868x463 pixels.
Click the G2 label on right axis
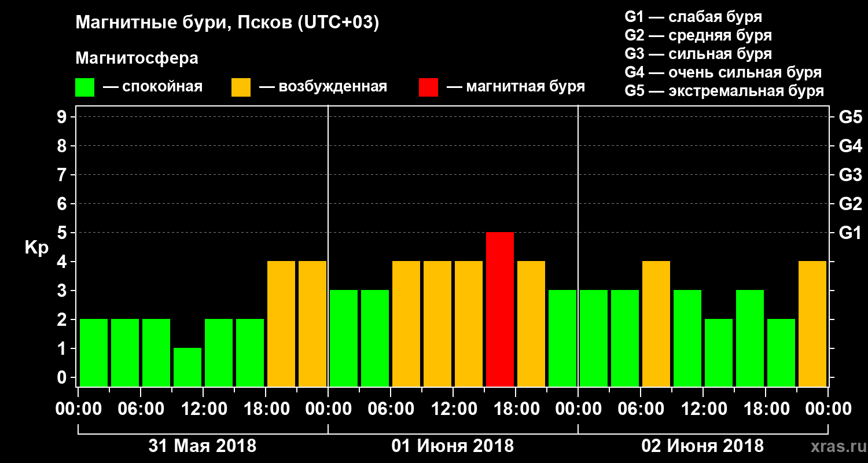click(x=850, y=204)
